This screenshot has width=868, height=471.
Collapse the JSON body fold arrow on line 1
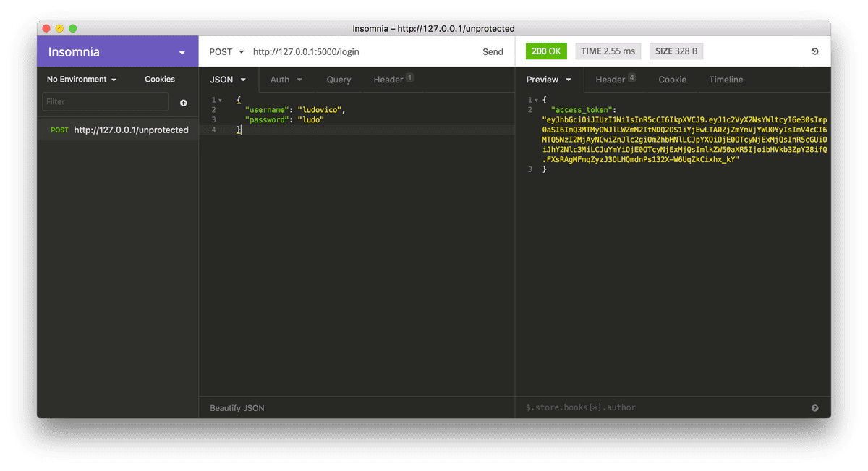click(x=220, y=100)
